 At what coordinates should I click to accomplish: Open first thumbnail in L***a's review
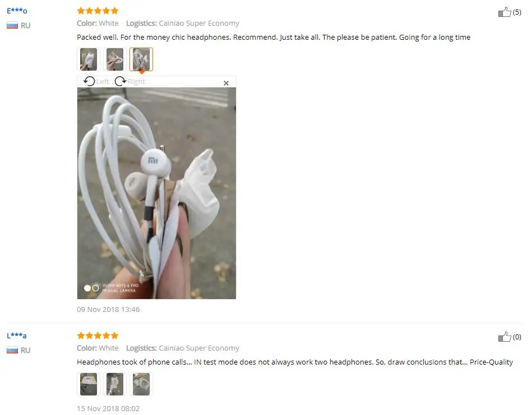tap(89, 384)
